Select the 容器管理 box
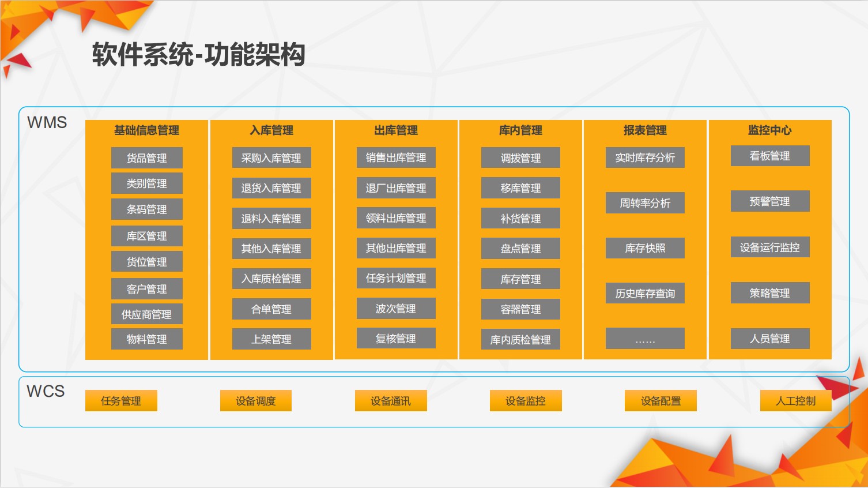The image size is (868, 488). 520,309
